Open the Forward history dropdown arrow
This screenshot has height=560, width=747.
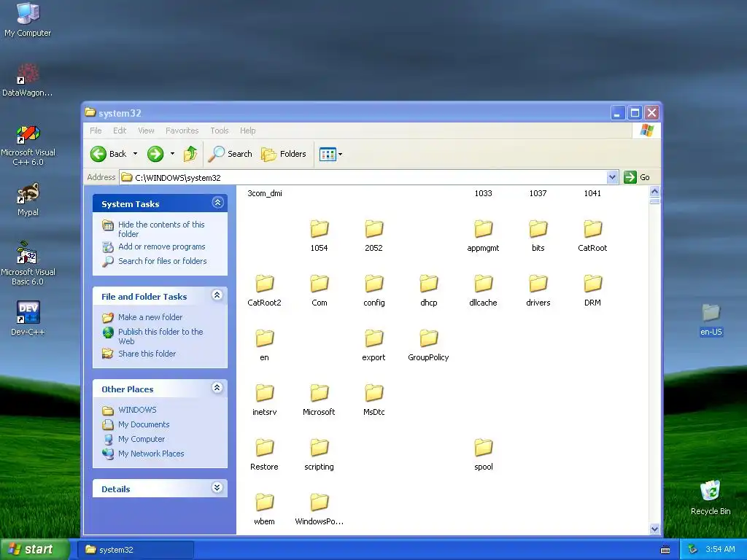(172, 154)
